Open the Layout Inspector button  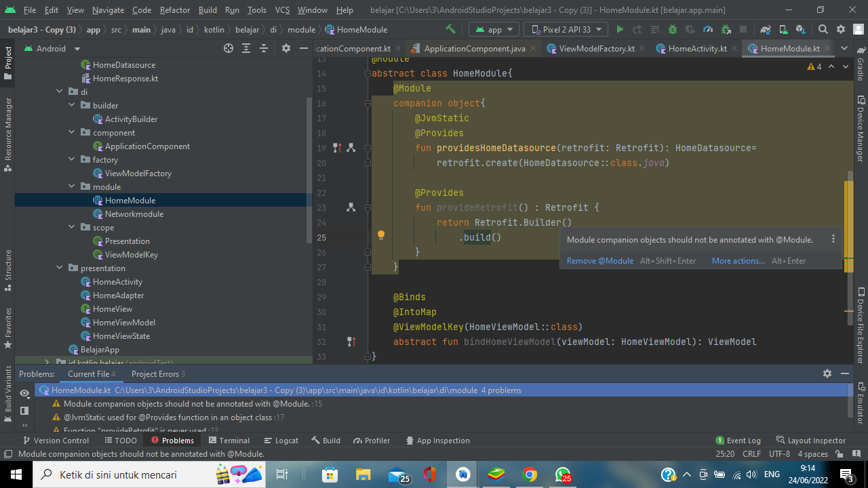[811, 440]
